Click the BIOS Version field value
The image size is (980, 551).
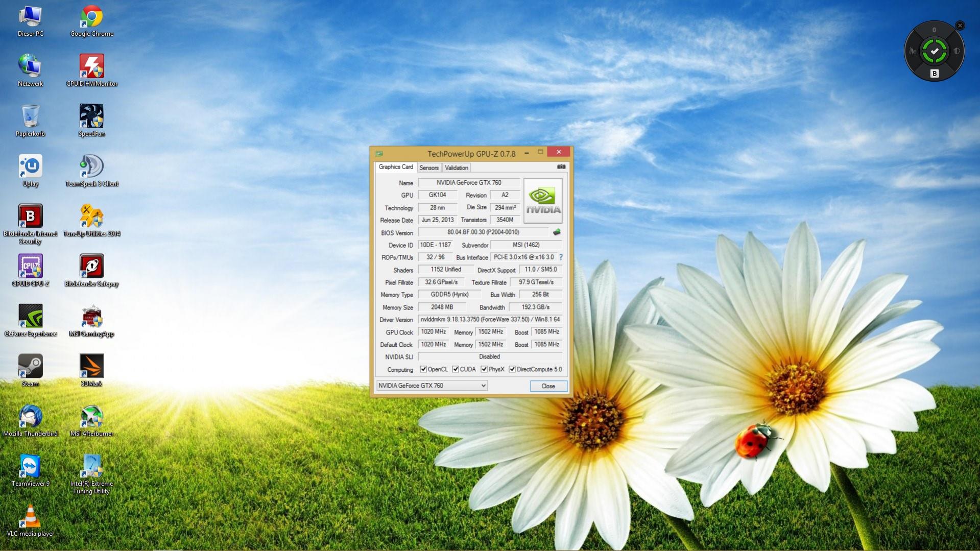(x=483, y=232)
